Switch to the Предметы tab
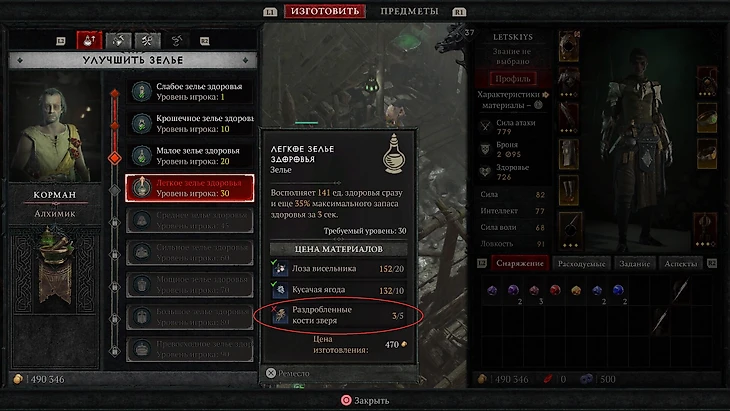Image resolution: width=730 pixels, height=411 pixels. (409, 11)
